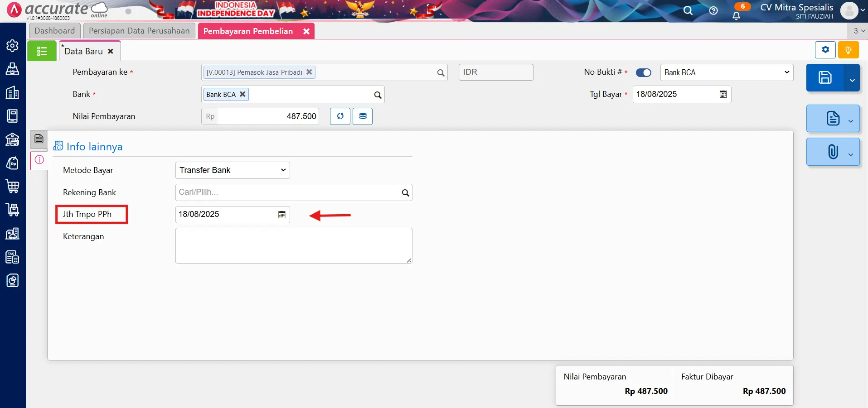Open the Metode Bayar Transfer Bank dropdown
The width and height of the screenshot is (868, 408).
tap(233, 170)
